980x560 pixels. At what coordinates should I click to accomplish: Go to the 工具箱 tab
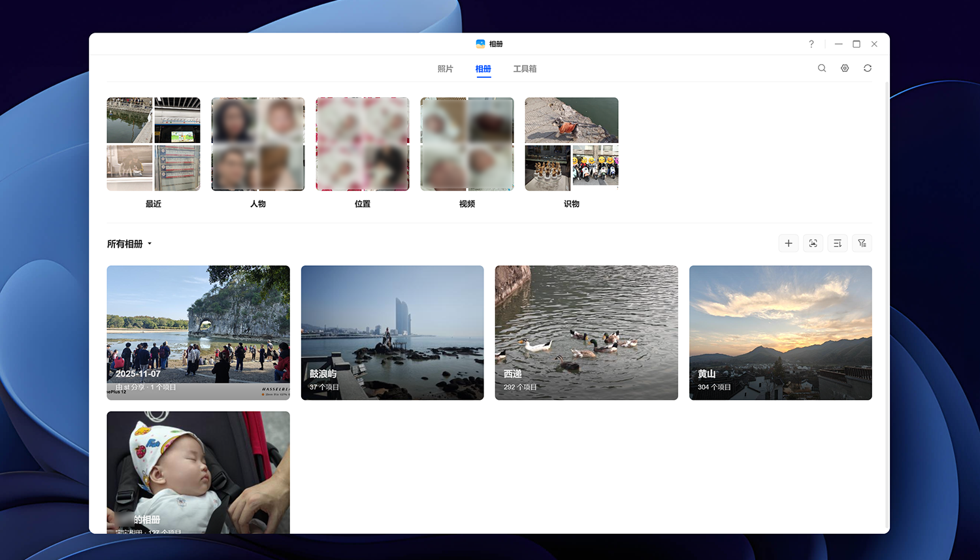click(525, 69)
